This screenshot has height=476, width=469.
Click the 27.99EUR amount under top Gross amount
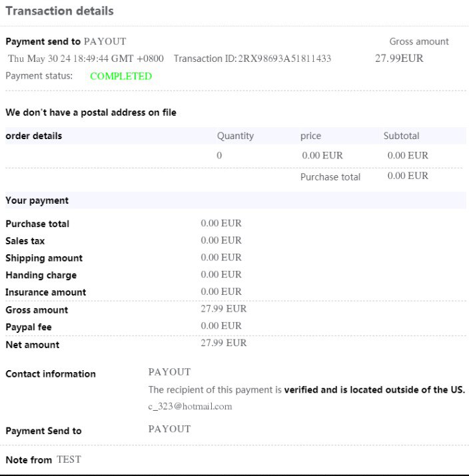[x=399, y=59]
